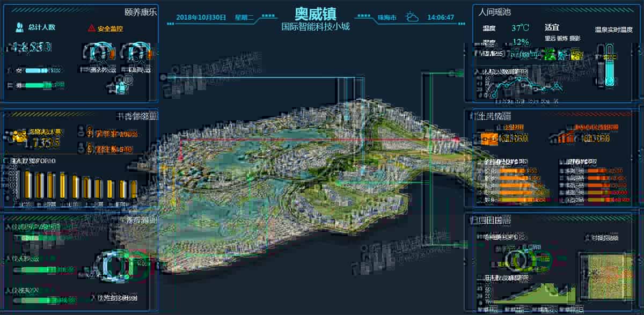Click the subtitle 国际智能科技小城
The image size is (644, 315).
[315, 26]
